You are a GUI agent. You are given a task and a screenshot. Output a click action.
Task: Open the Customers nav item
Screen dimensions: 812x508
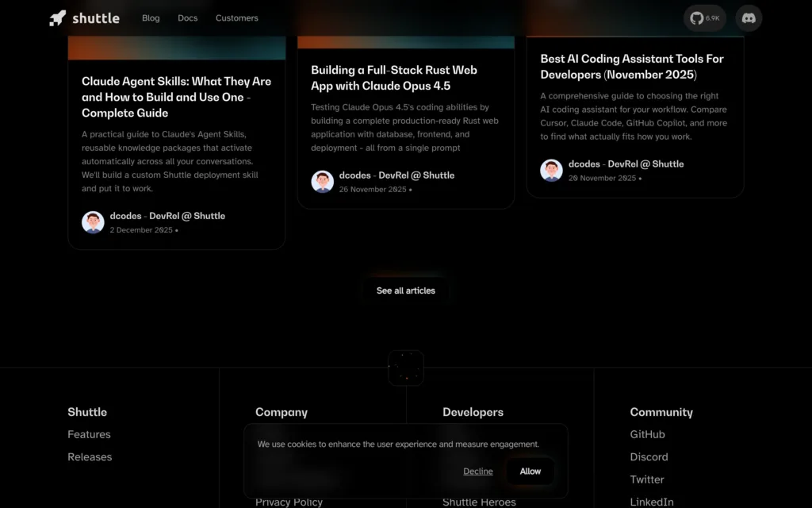pyautogui.click(x=236, y=18)
